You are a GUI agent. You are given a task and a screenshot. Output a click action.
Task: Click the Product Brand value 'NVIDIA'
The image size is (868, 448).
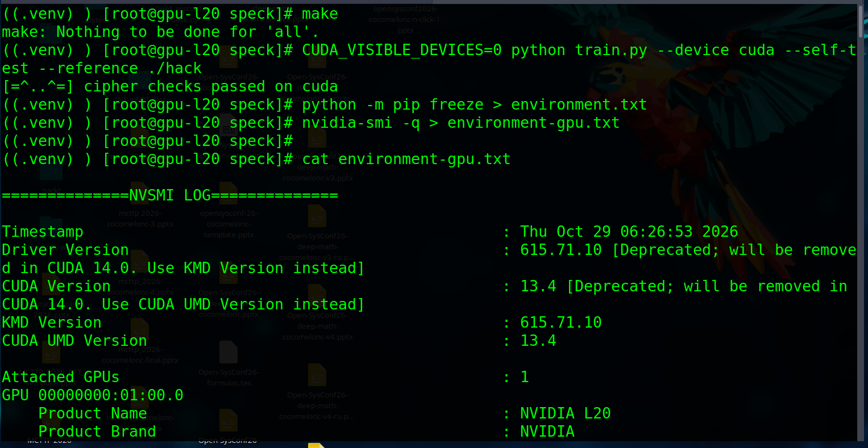(547, 432)
